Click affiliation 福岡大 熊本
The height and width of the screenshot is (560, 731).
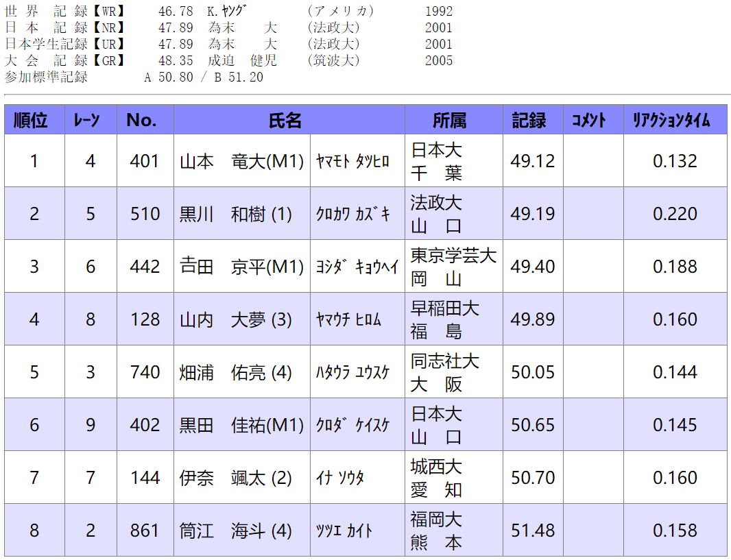436,531
